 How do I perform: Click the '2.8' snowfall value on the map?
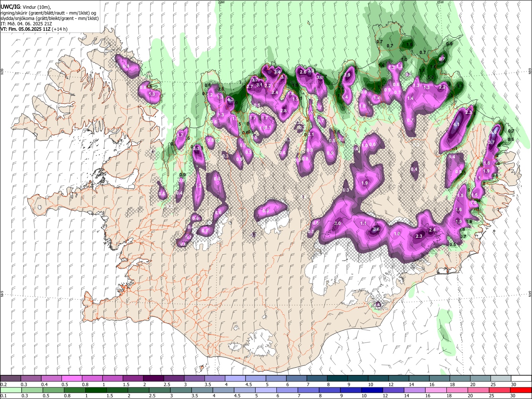point(284,111)
